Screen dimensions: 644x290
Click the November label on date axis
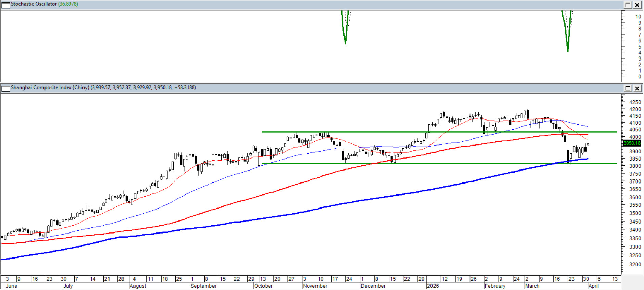315,286
